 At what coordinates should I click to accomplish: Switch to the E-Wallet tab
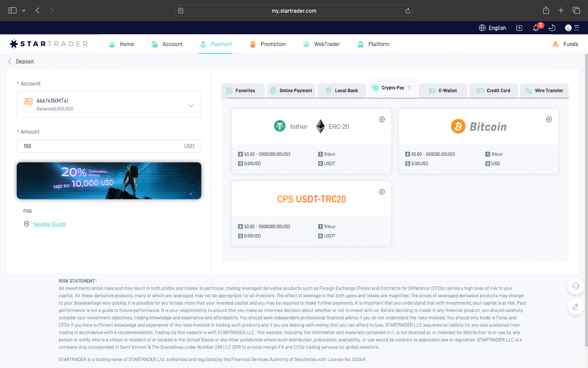pyautogui.click(x=443, y=91)
